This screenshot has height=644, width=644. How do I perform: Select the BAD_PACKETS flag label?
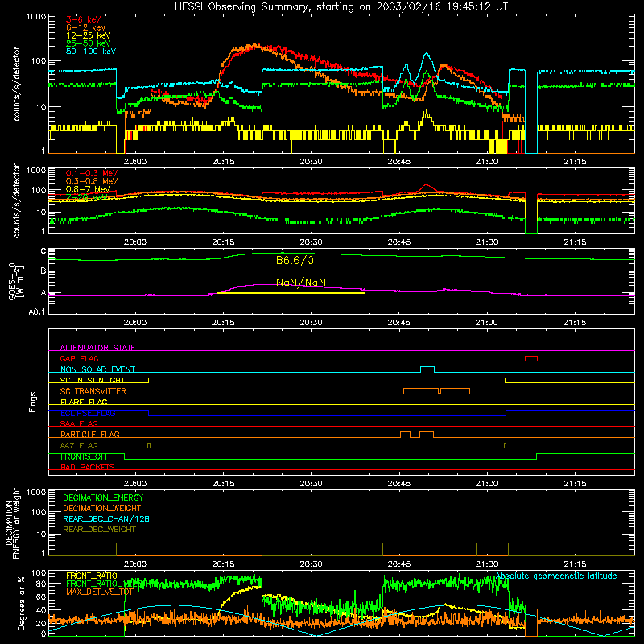pyautogui.click(x=88, y=467)
